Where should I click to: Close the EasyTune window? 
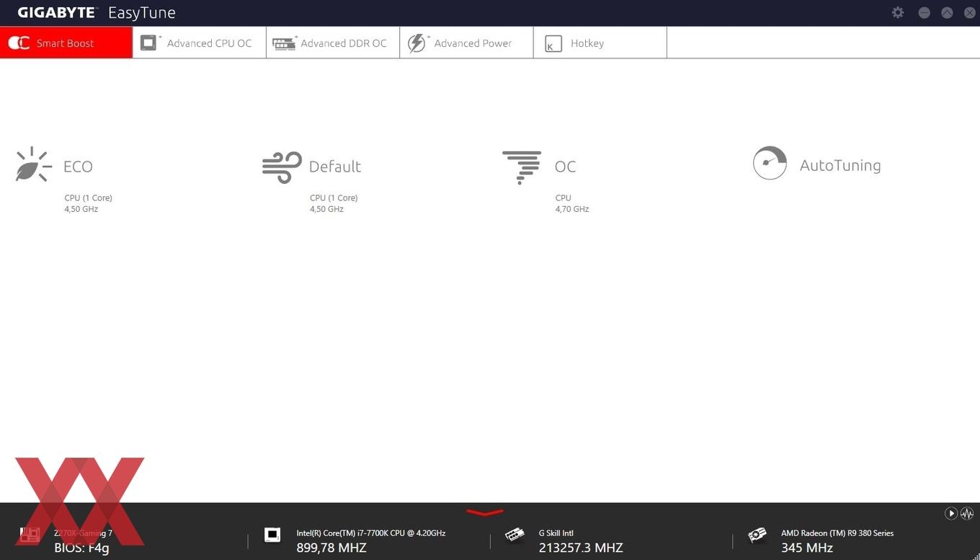[970, 13]
